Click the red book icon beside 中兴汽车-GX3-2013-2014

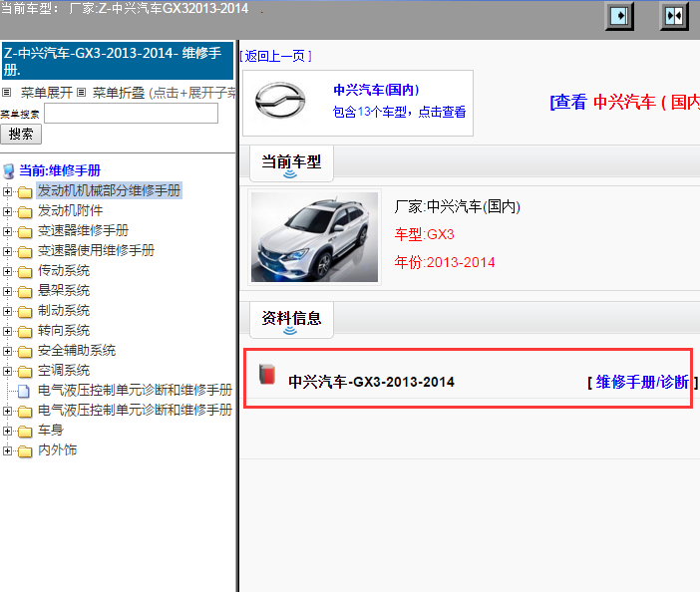point(267,374)
